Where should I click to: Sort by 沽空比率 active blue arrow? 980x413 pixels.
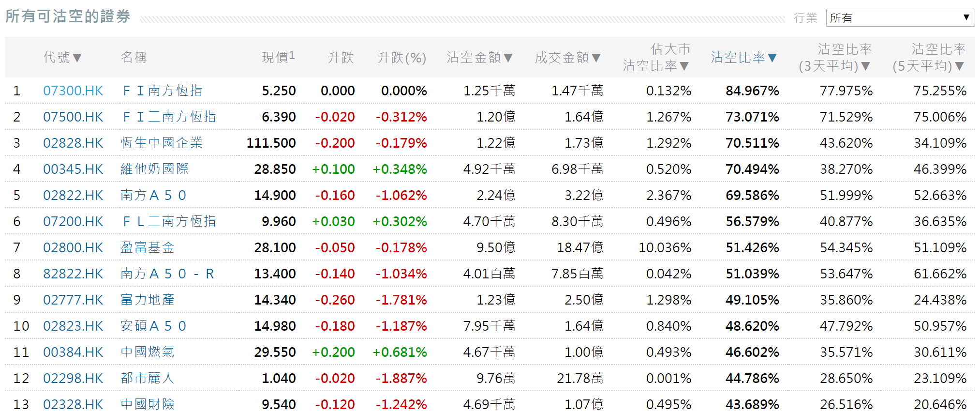point(772,58)
